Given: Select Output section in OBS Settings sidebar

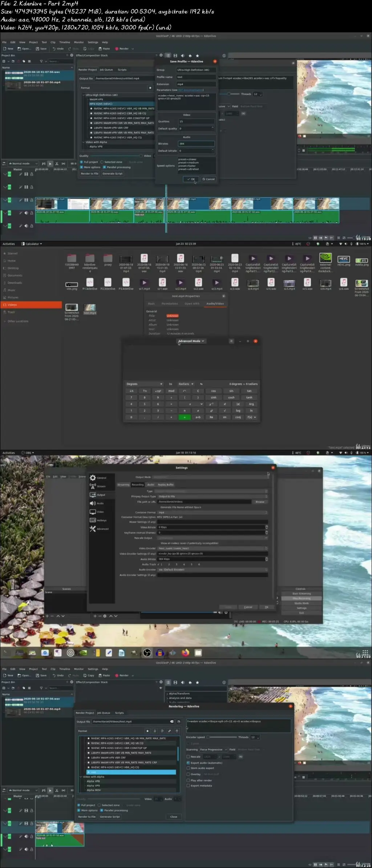Looking at the screenshot, I should (102, 495).
